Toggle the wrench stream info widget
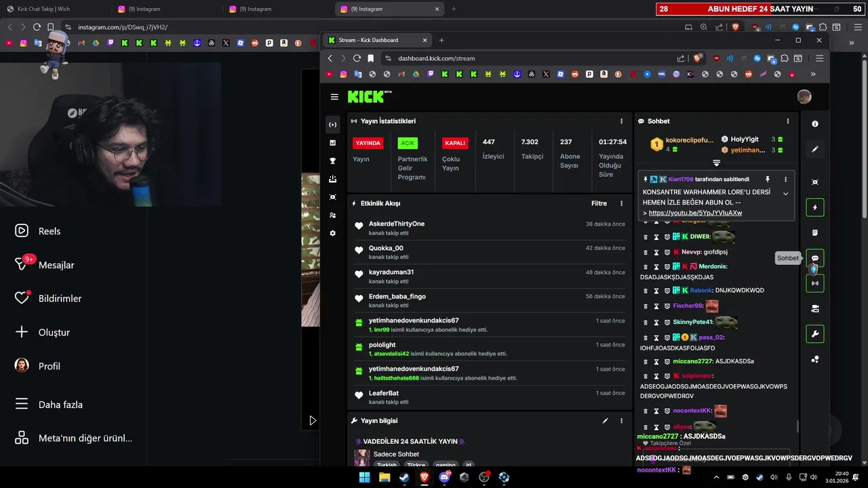This screenshot has height=488, width=868. point(815,333)
